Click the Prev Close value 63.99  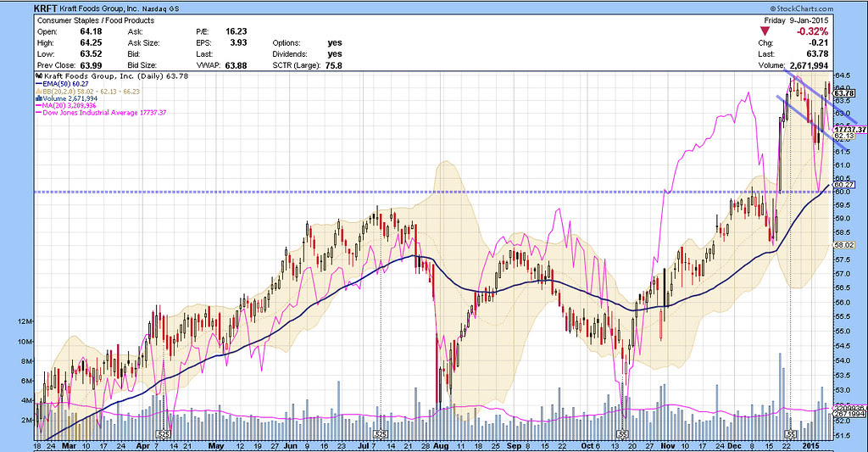[x=91, y=65]
